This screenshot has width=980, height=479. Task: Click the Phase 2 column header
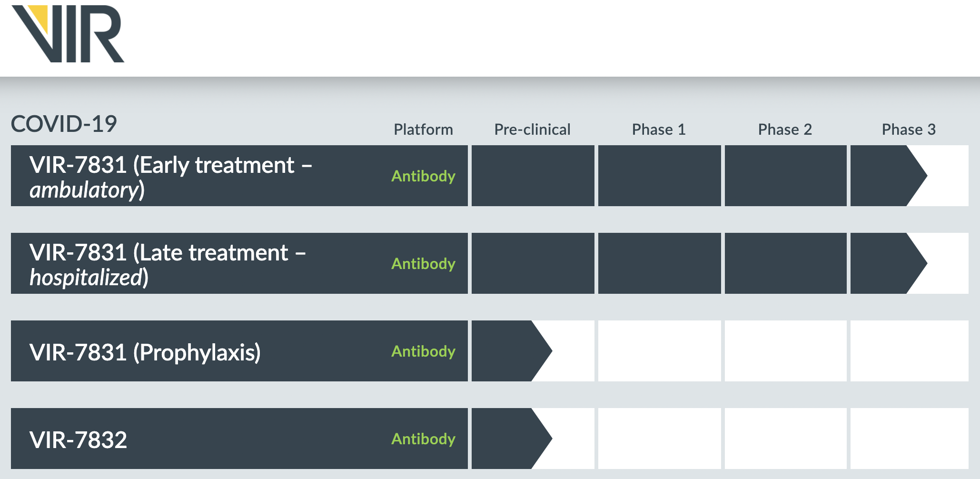click(x=785, y=130)
